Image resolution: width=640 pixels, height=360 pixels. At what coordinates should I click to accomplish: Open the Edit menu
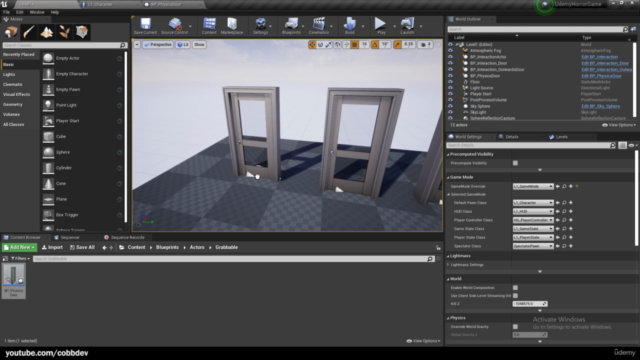point(20,12)
